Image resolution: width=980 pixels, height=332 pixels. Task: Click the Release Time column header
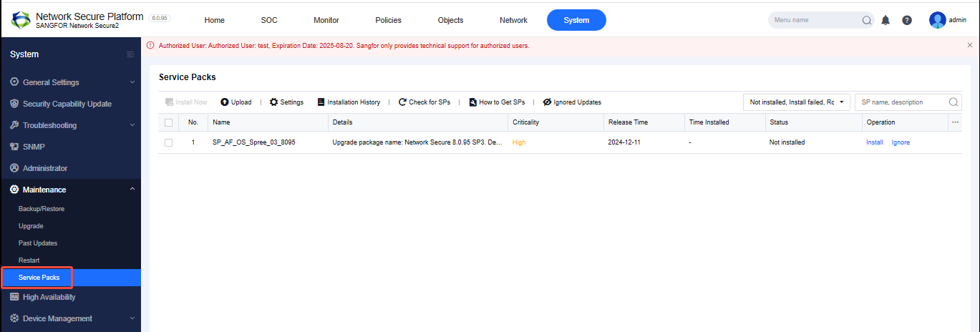click(x=629, y=122)
